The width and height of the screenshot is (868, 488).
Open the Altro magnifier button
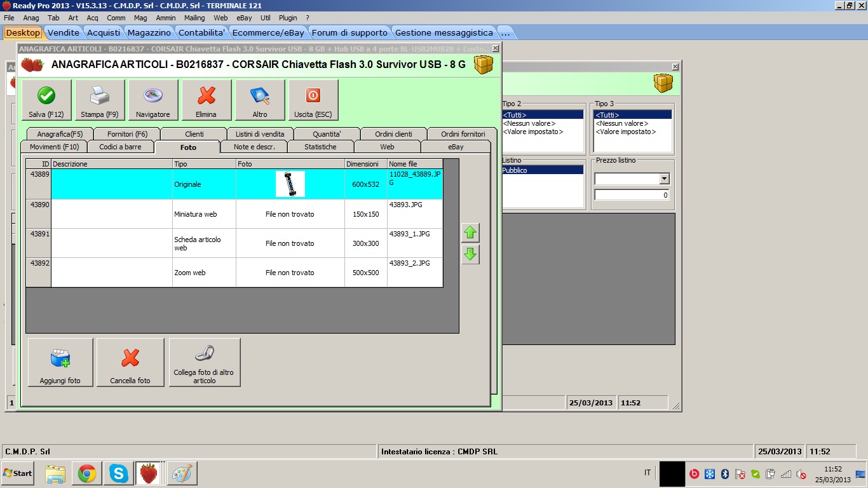(260, 100)
